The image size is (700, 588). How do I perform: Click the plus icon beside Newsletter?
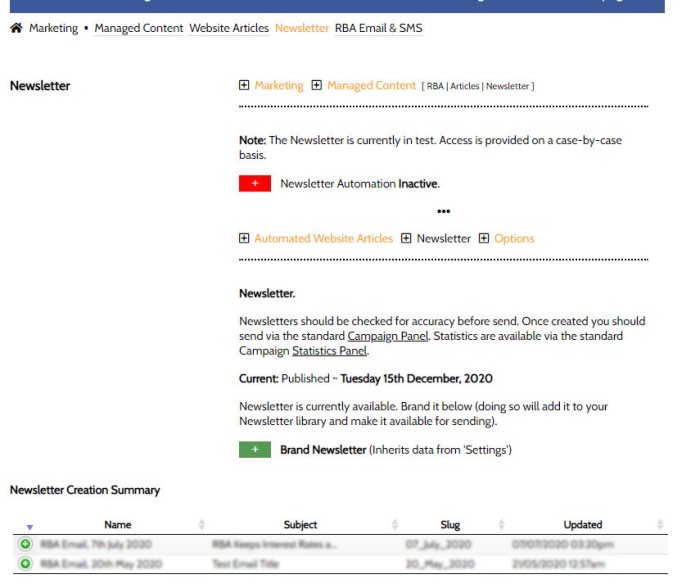click(x=406, y=239)
